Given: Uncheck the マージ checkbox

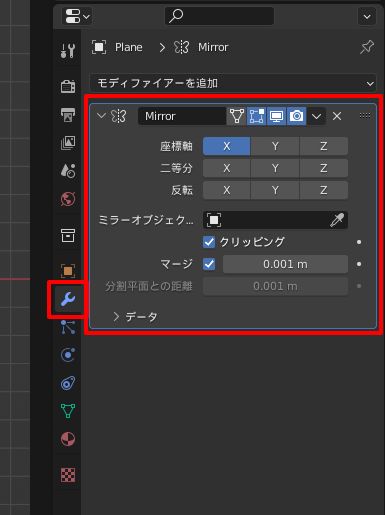Looking at the screenshot, I should [209, 264].
